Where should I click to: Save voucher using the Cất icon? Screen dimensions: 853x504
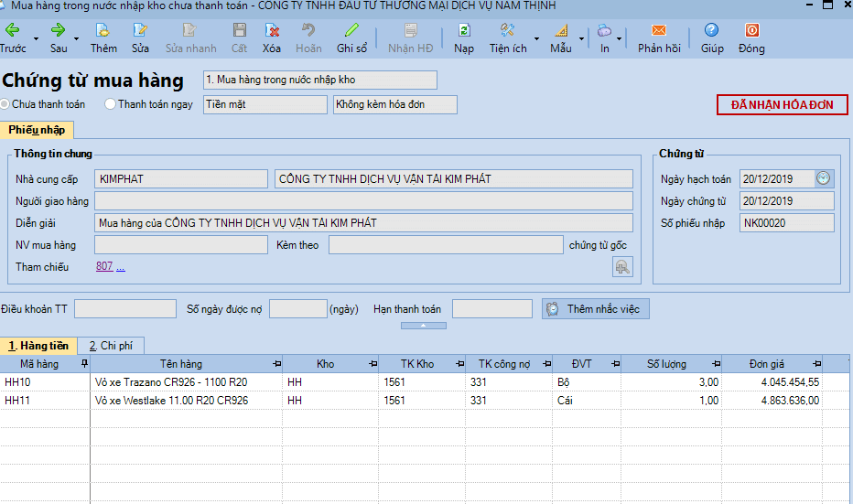tap(240, 30)
